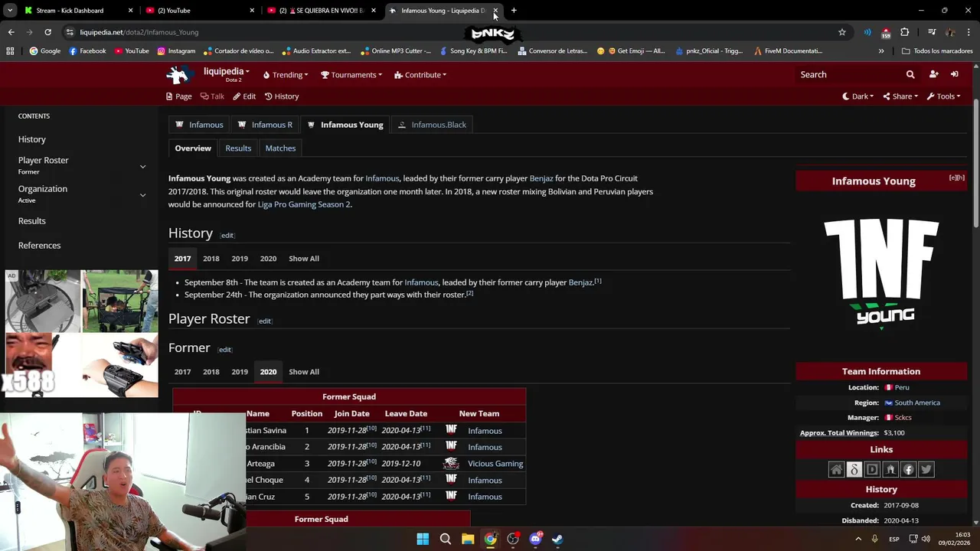Viewport: 980px width, 551px height.
Task: Switch to the Results tab
Action: pos(238,148)
